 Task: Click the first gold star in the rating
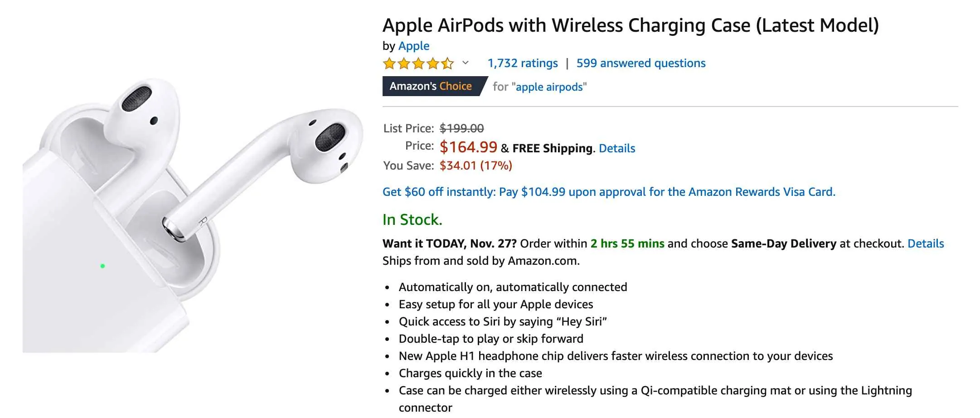click(x=389, y=63)
